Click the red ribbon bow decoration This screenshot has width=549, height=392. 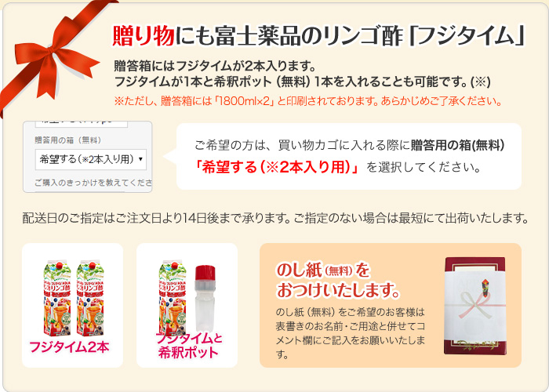coord(53,58)
